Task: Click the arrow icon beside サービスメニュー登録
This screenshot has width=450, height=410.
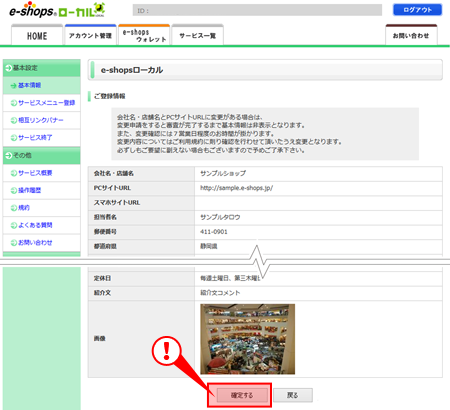Action: (x=14, y=103)
